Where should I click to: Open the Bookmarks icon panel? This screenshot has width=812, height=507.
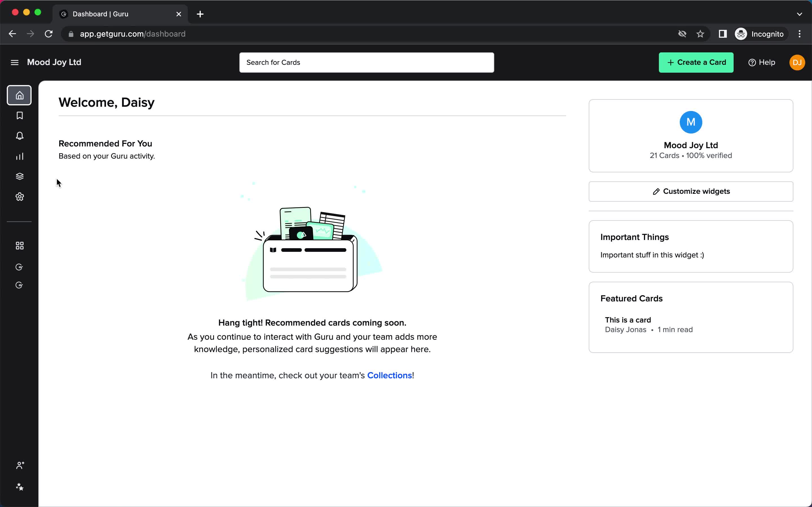tap(19, 116)
